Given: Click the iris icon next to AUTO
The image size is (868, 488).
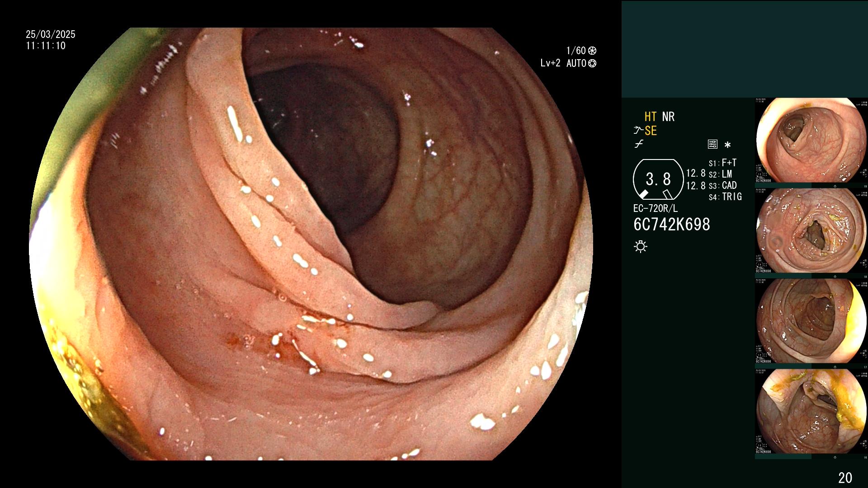Looking at the screenshot, I should [x=592, y=63].
